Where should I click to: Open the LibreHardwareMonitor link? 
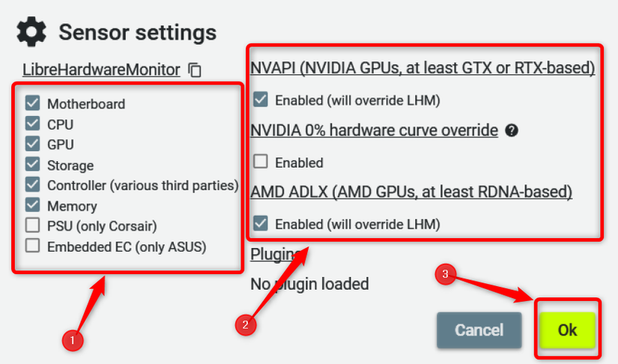pyautogui.click(x=101, y=70)
